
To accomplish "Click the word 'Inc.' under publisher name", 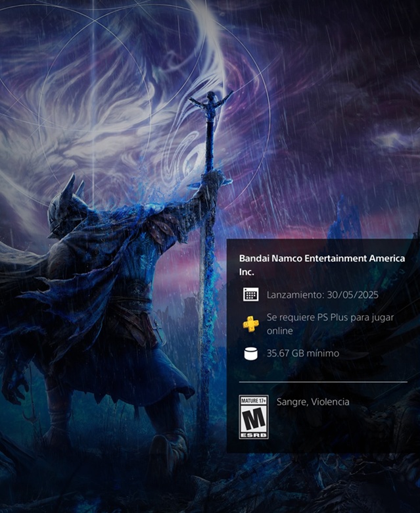I will point(246,271).
